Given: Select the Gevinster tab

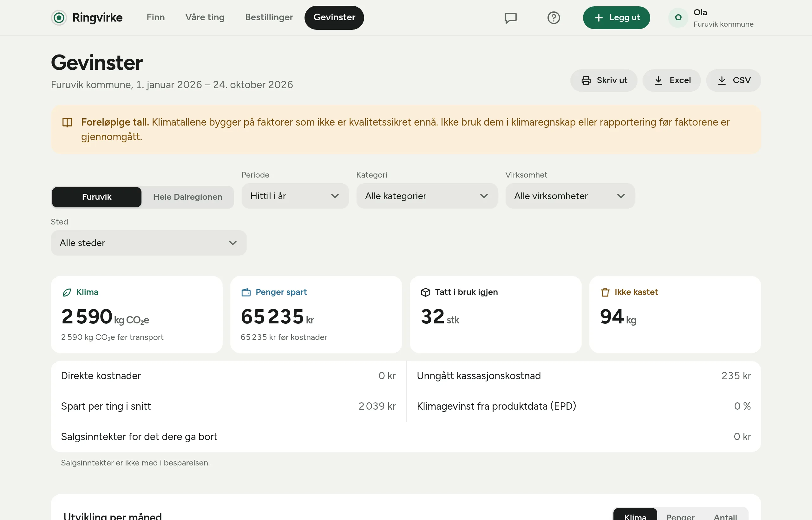Looking at the screenshot, I should click(334, 17).
